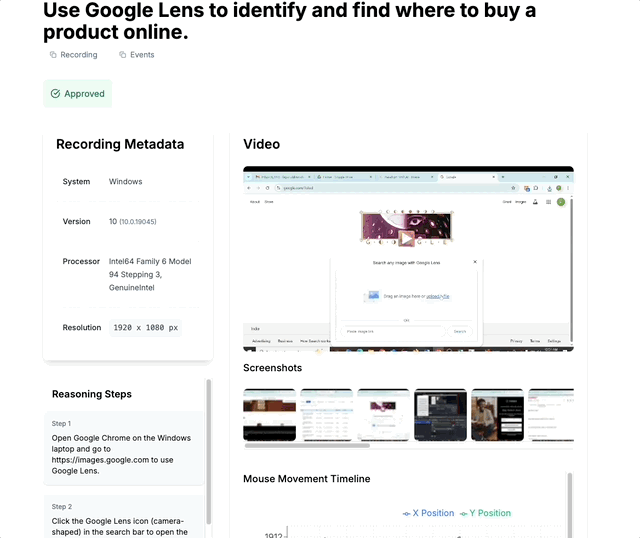The width and height of the screenshot is (640, 538).
Task: Click the copy icon beside Events
Action: (122, 55)
